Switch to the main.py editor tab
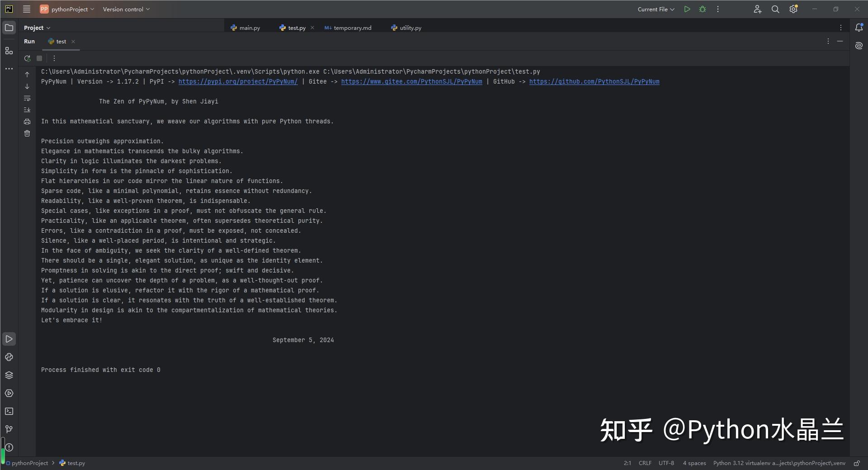 (249, 28)
